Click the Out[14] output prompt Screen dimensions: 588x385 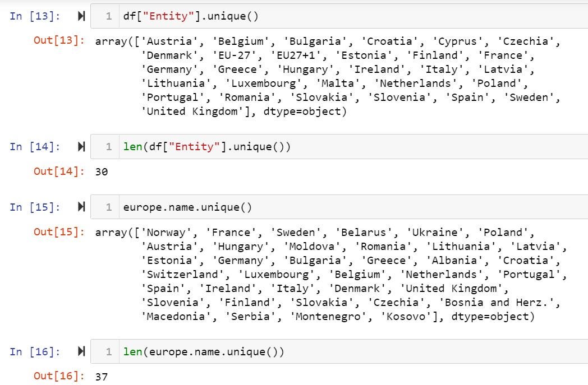pos(59,171)
